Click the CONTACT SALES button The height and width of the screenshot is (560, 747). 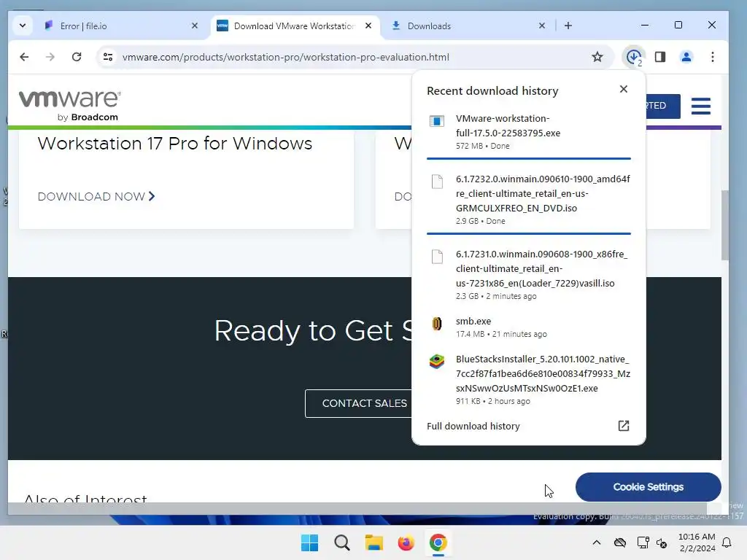pos(364,403)
